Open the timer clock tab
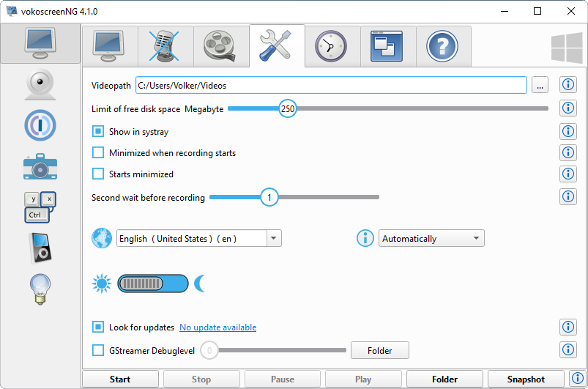Viewport: 588px width, 389px height. (x=332, y=46)
